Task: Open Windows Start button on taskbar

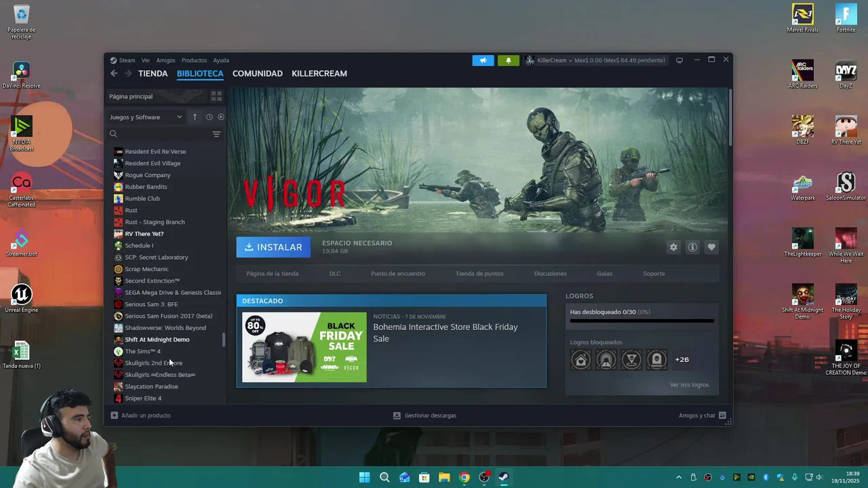Action: (365, 477)
